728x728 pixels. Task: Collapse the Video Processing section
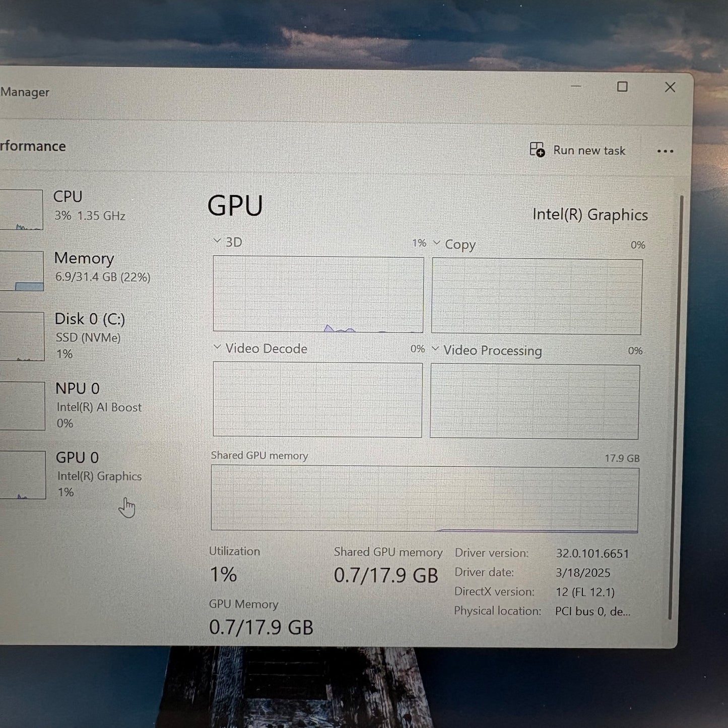[437, 350]
